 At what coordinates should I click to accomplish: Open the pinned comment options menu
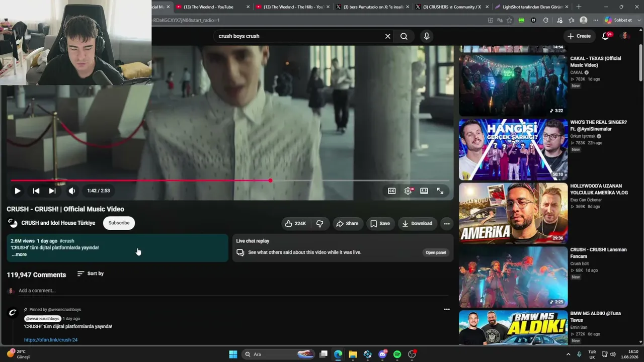(447, 309)
